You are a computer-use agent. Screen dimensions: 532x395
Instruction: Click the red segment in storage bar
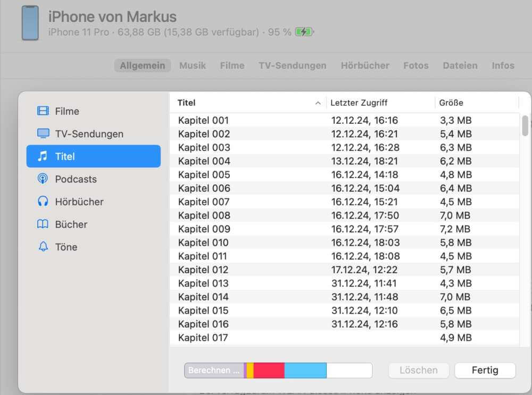pyautogui.click(x=269, y=370)
